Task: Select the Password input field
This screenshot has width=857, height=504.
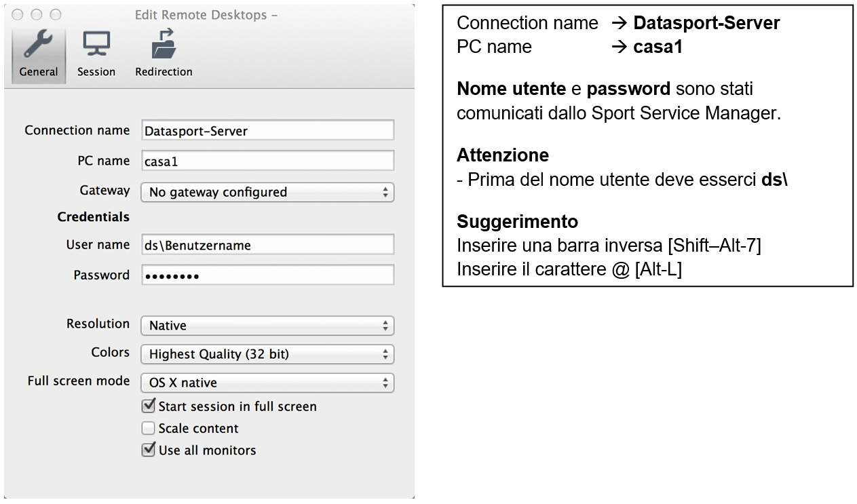Action: [267, 275]
